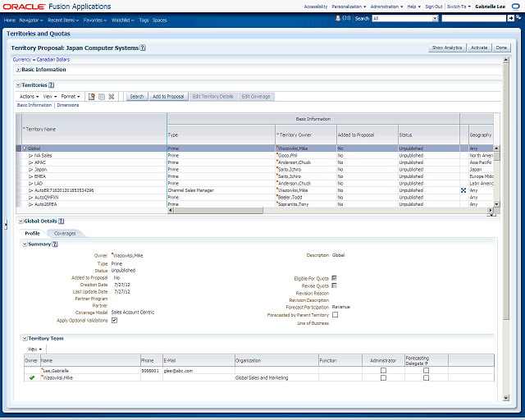
Task: Check Forecasting Delegate box for Lee,Gabrielle
Action: coord(426,371)
